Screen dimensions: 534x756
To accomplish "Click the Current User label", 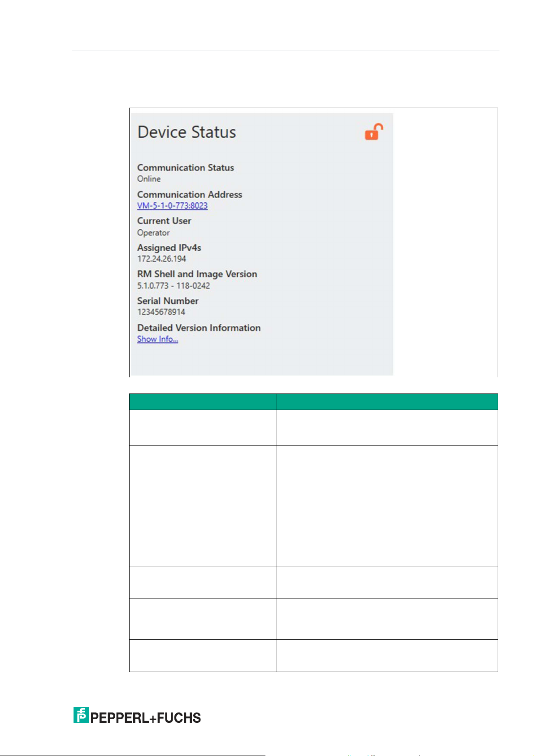I will [164, 221].
